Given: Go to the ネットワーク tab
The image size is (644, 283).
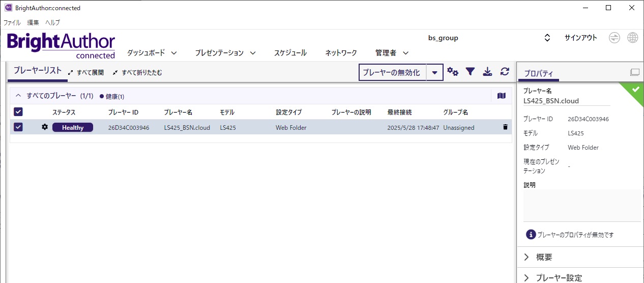Looking at the screenshot, I should tap(341, 53).
